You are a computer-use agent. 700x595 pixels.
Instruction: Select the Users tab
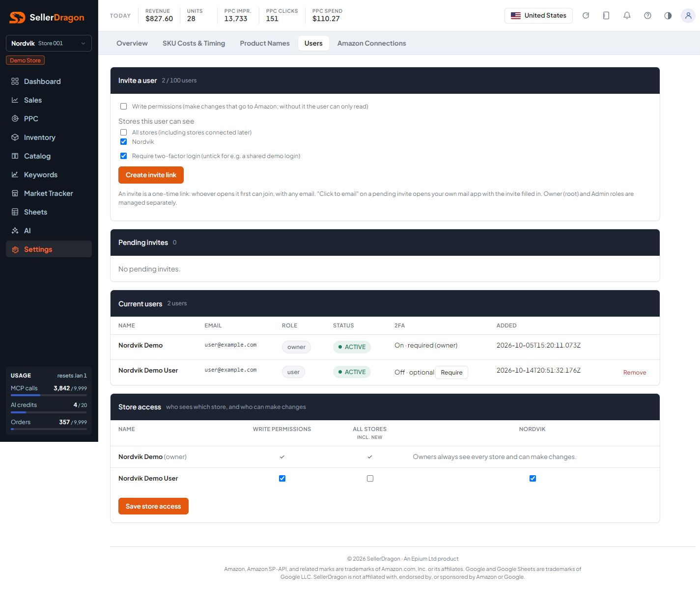313,43
